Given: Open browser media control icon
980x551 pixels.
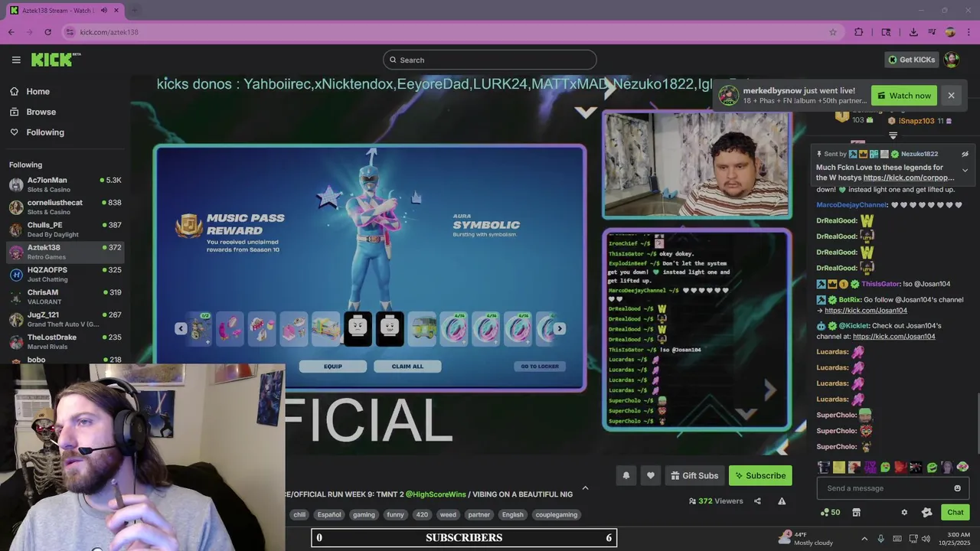Looking at the screenshot, I should coord(932,32).
